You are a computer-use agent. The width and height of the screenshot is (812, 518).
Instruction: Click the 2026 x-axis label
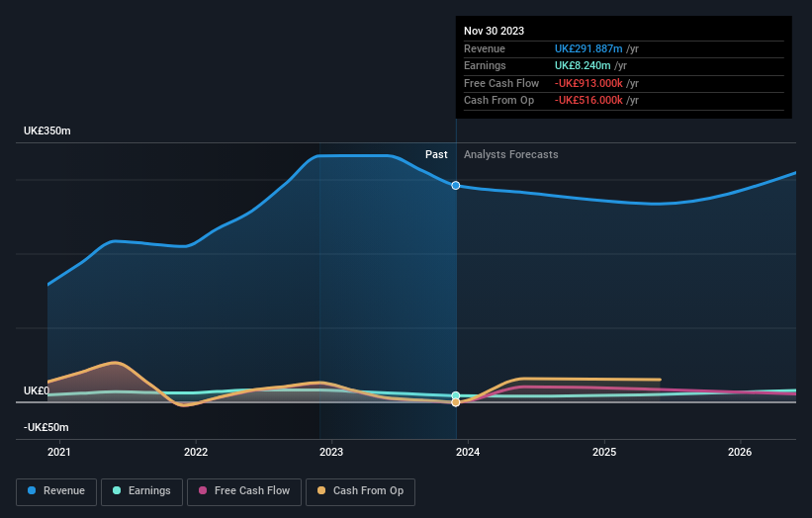[740, 452]
